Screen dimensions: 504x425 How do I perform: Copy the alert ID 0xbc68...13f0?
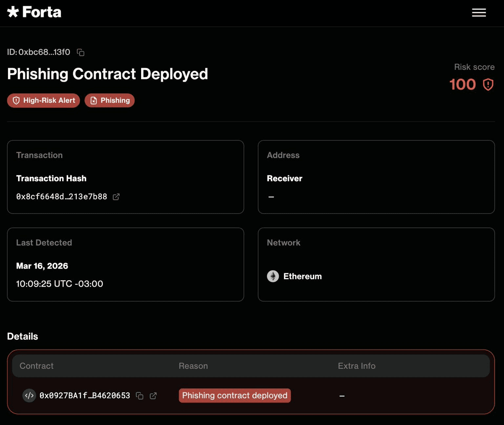coord(81,52)
